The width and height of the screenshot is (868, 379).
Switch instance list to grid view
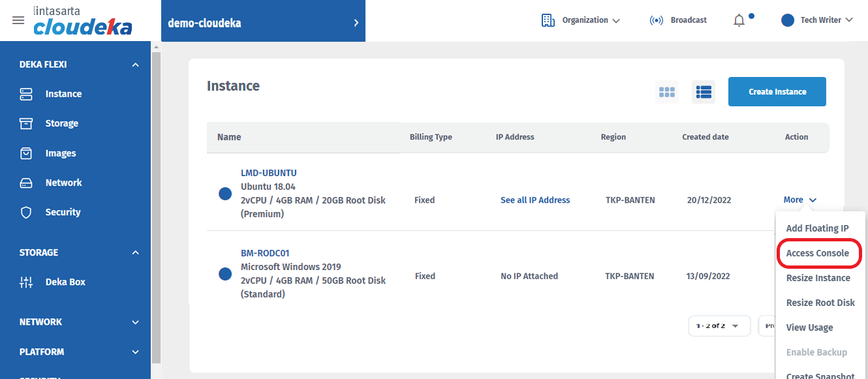pyautogui.click(x=666, y=92)
